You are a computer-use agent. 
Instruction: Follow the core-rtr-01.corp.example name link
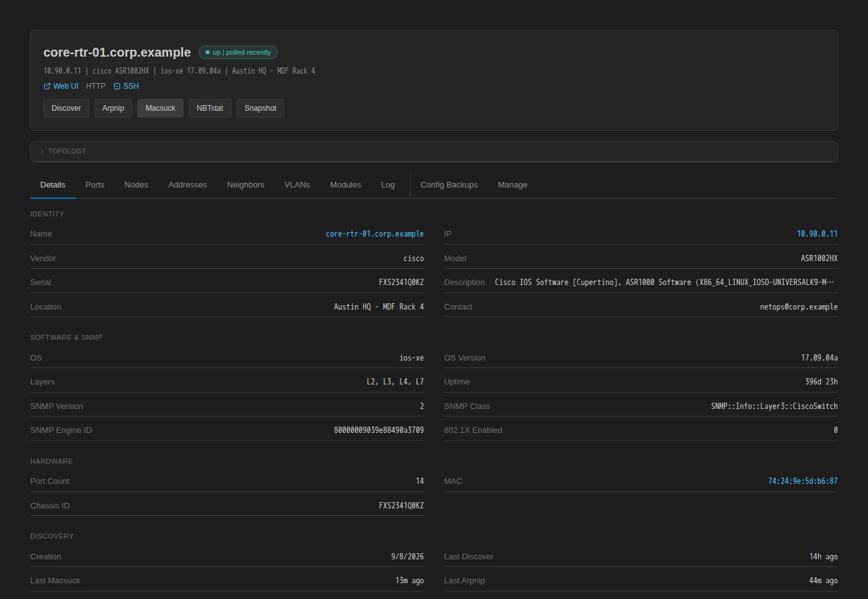375,234
